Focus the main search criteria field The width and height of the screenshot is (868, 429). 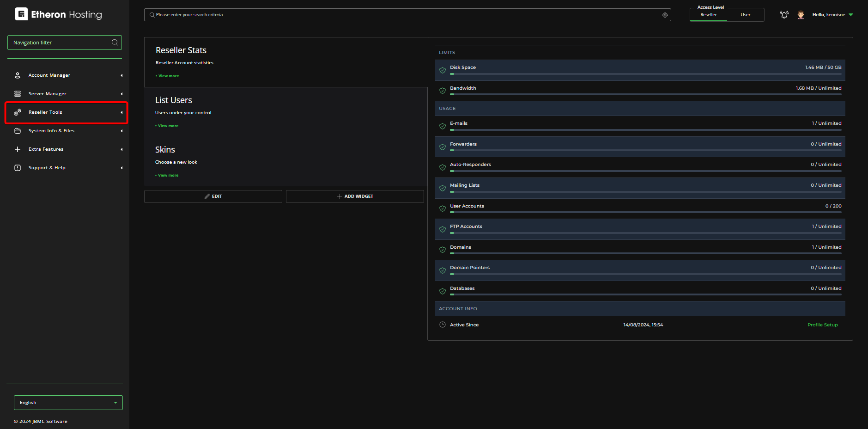(407, 15)
